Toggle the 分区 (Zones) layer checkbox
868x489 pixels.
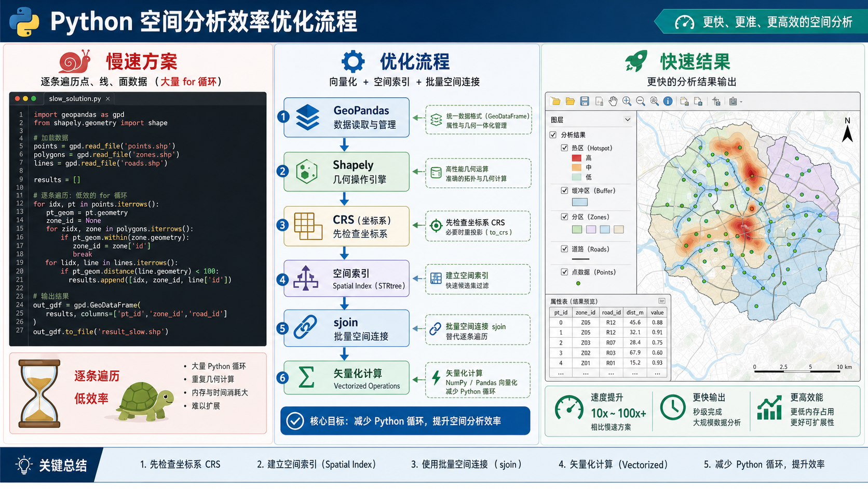click(564, 216)
